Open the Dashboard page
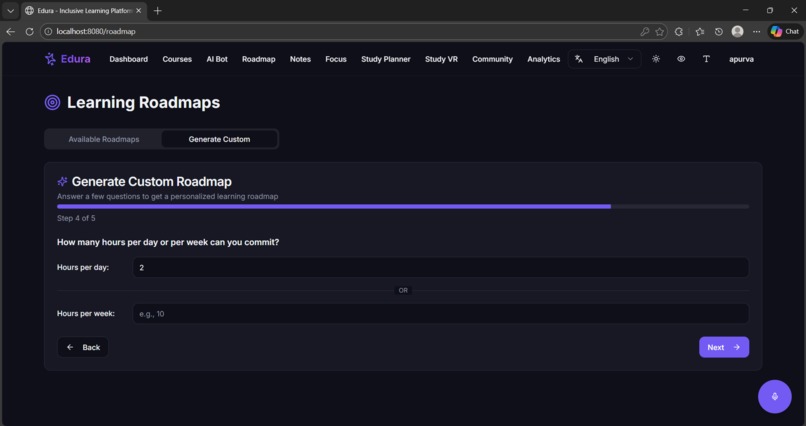The image size is (806, 426). pyautogui.click(x=129, y=59)
